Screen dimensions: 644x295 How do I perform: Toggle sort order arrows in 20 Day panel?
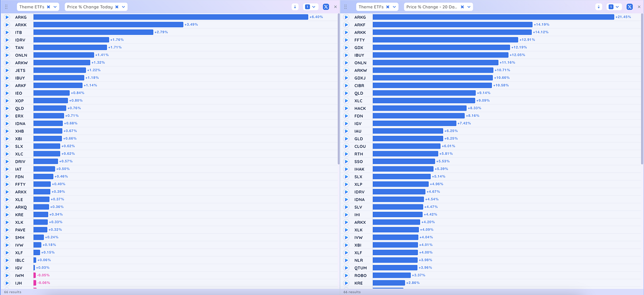tap(599, 7)
